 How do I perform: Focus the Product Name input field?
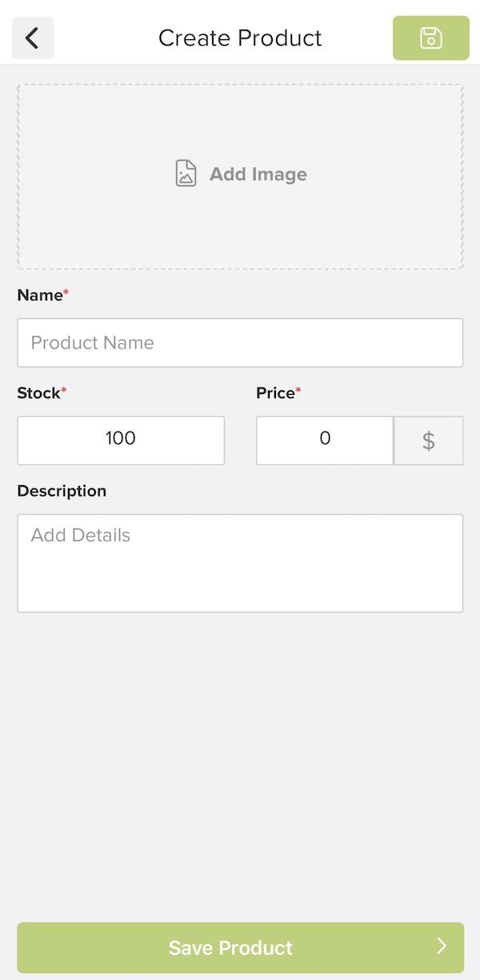point(240,342)
